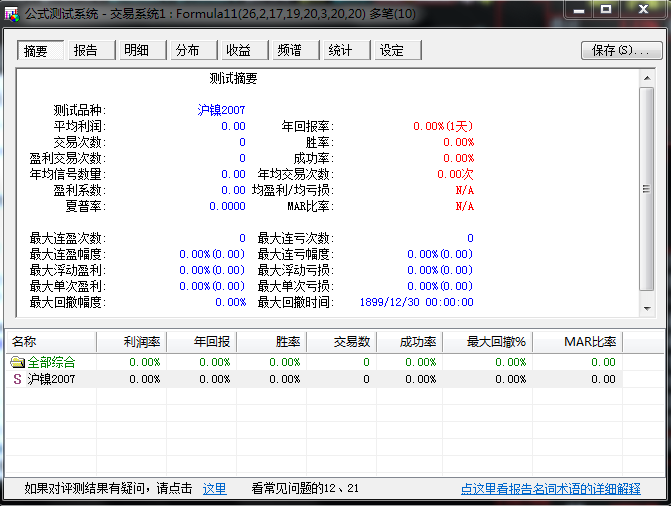Sort by the MAR比率 column header

[578, 342]
